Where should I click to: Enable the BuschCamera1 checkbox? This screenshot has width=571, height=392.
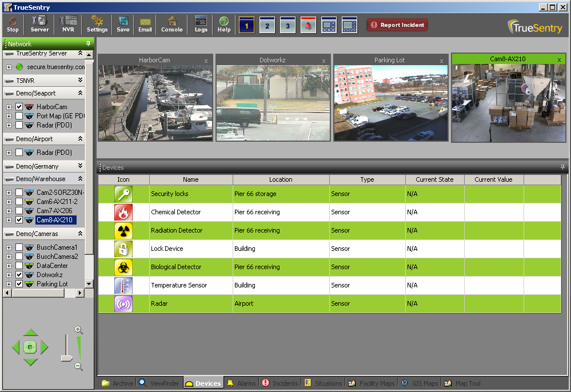click(19, 247)
